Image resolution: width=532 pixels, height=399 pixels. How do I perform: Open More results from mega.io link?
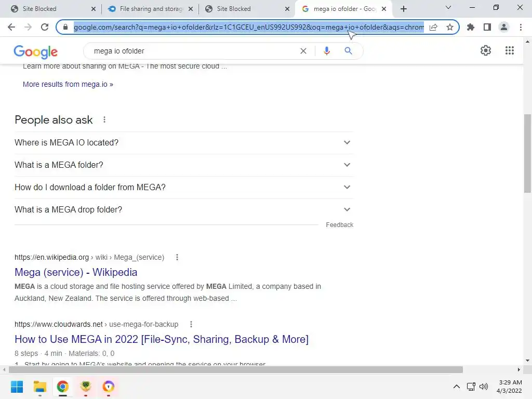68,84
